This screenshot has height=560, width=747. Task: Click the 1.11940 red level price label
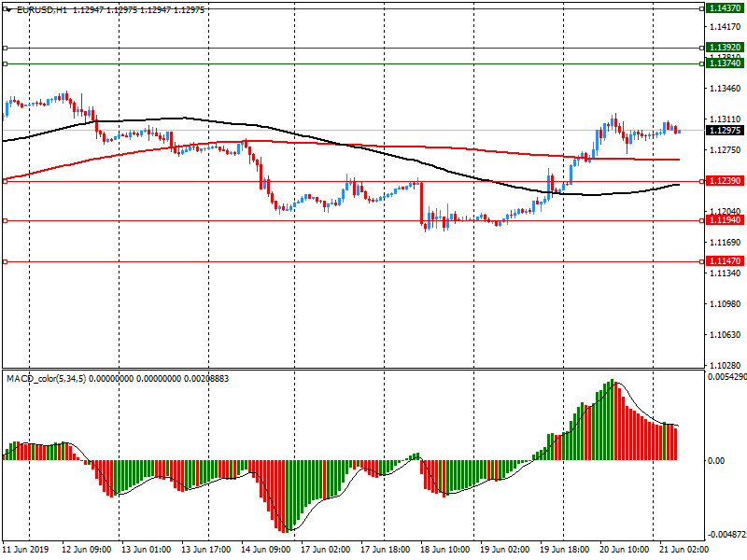coord(725,220)
